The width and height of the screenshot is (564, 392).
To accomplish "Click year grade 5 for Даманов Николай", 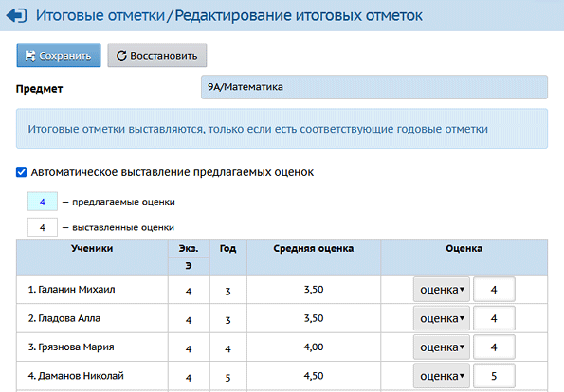I will click(x=228, y=378).
